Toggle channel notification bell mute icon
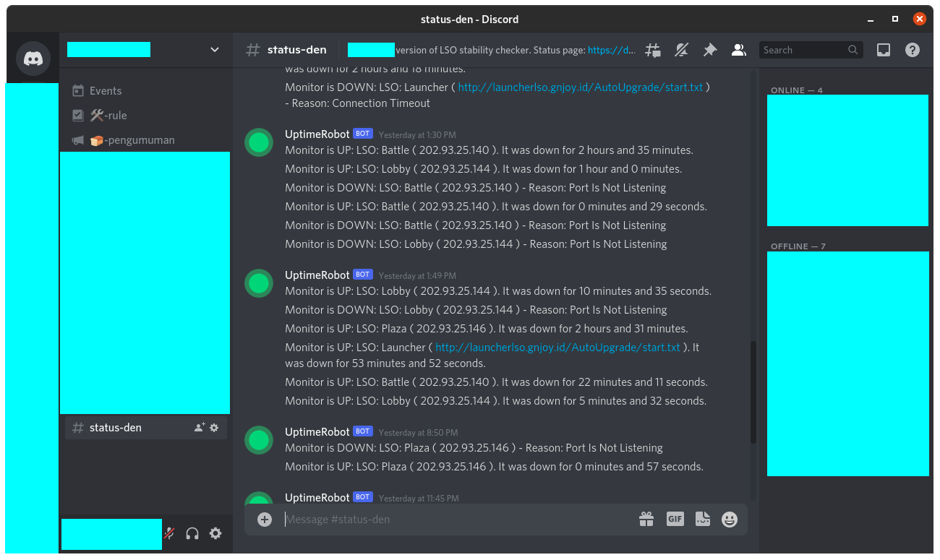 pyautogui.click(x=681, y=50)
